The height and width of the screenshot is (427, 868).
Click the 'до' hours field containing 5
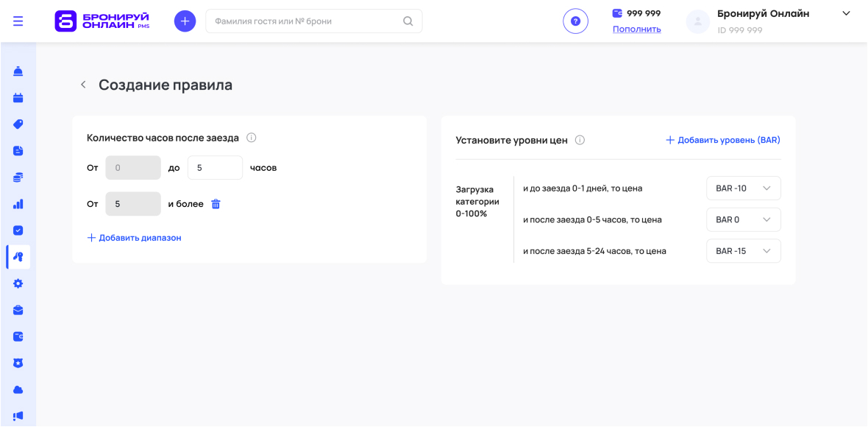(214, 168)
